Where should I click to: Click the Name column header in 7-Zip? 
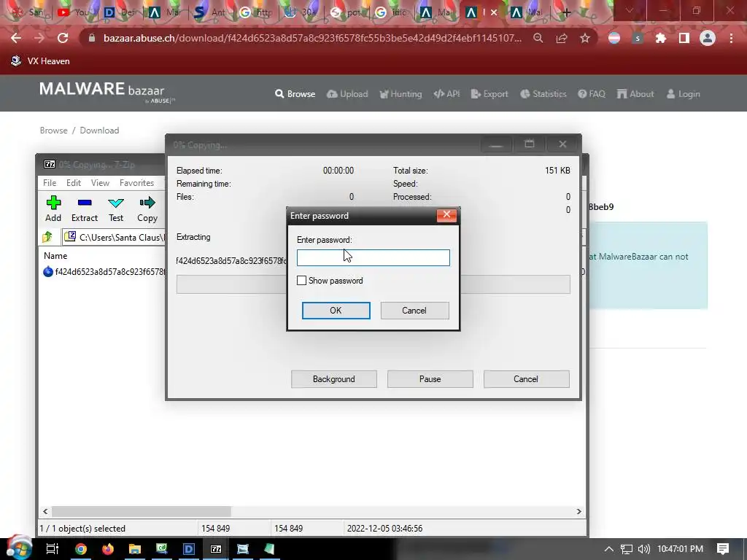tap(55, 256)
